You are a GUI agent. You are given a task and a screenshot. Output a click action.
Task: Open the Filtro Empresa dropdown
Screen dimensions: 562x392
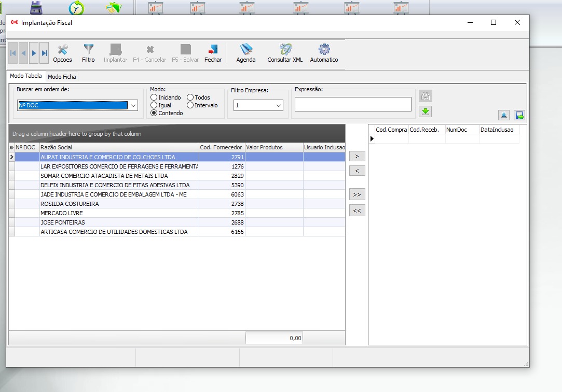point(279,106)
